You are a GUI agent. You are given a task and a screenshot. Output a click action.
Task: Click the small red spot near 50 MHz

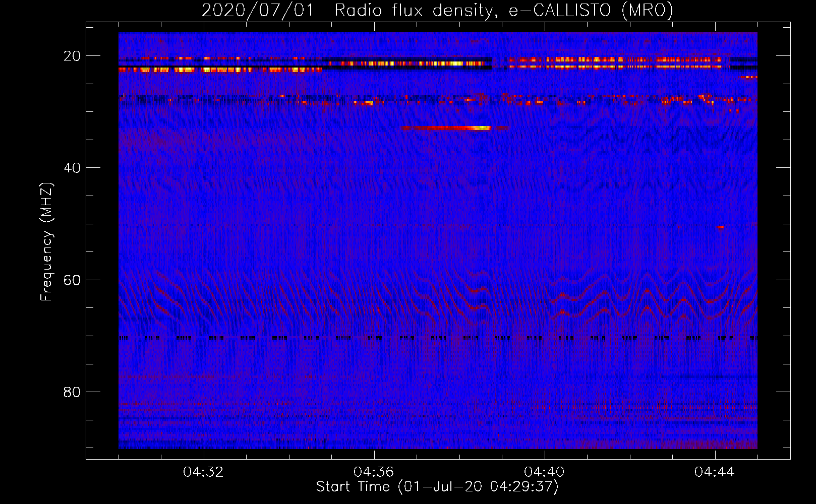click(721, 227)
